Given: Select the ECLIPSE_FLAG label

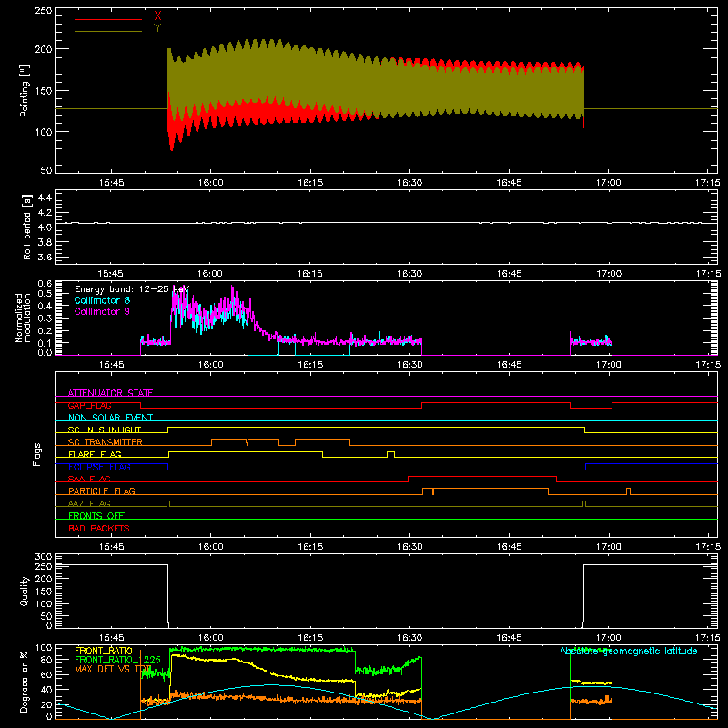Looking at the screenshot, I should coord(99,467).
